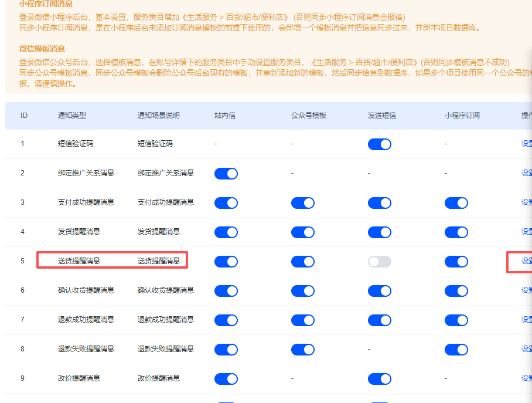The width and height of the screenshot is (532, 403).
Task: Toggle 发送短信 for 改价提醒消息
Action: (379, 379)
